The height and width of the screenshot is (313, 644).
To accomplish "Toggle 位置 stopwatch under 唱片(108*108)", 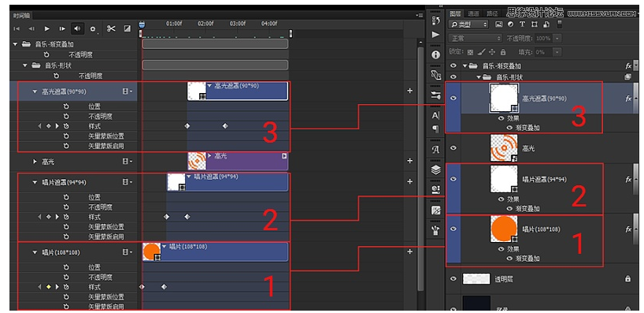I will point(66,267).
